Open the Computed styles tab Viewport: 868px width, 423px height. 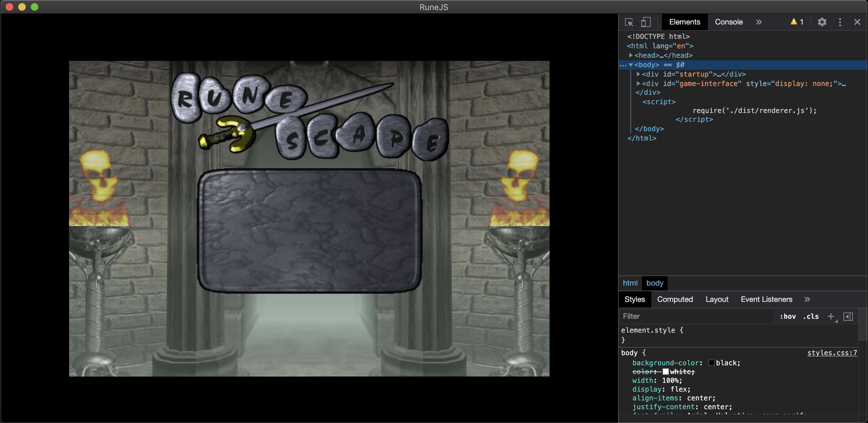(675, 299)
